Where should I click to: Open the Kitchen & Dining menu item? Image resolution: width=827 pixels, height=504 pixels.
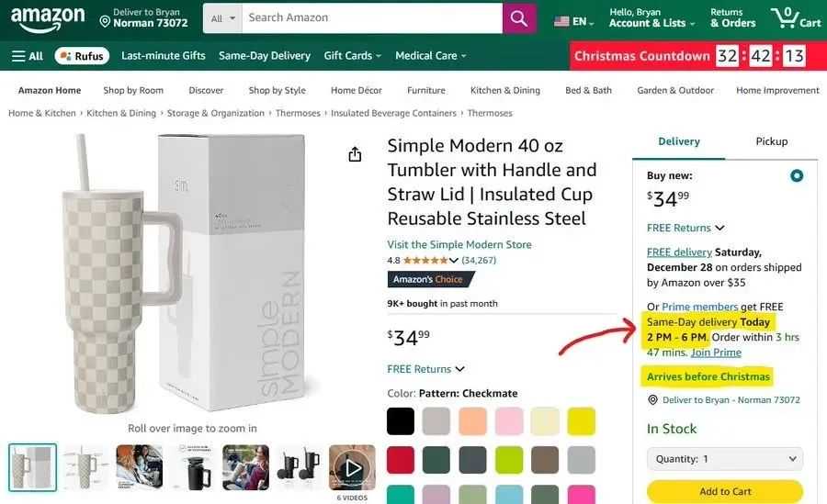(504, 90)
